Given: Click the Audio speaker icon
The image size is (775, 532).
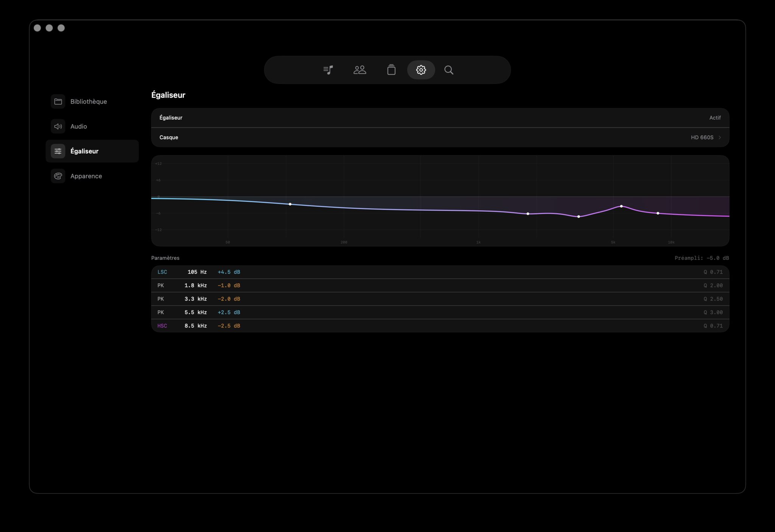Looking at the screenshot, I should click(x=58, y=126).
